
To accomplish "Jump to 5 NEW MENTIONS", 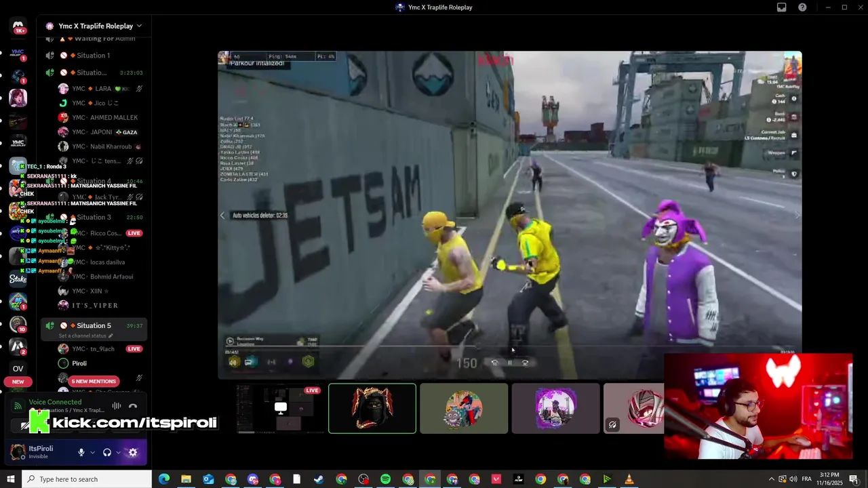I will pos(94,381).
